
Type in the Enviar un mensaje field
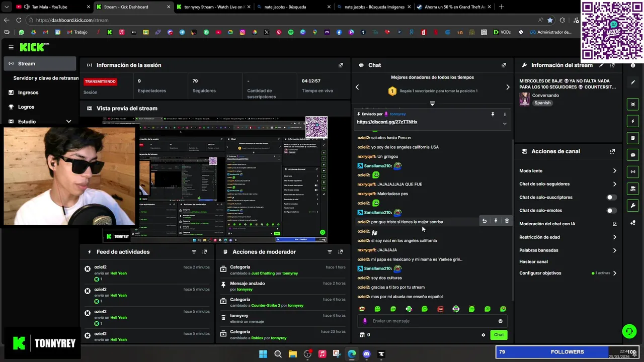(433, 321)
